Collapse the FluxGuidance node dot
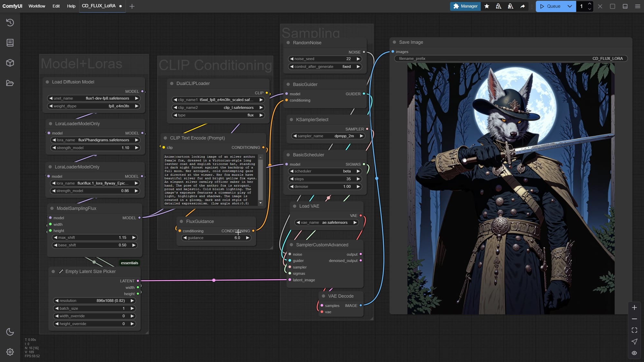644x362 pixels. (181, 221)
